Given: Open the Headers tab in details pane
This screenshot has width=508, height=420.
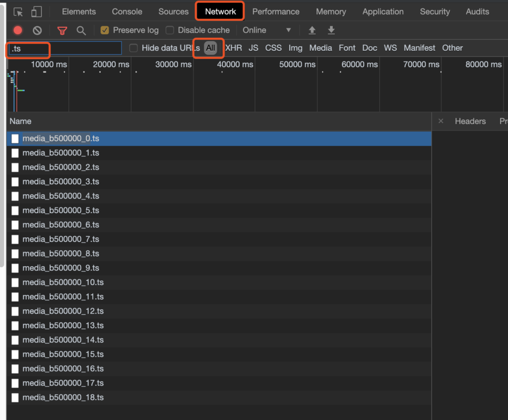Looking at the screenshot, I should 470,121.
